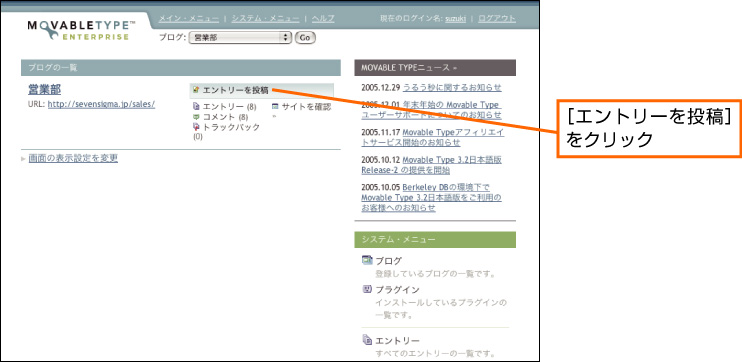742x362 pixels.
Task: Click the plugin icon beside プラグイン
Action: [367, 289]
